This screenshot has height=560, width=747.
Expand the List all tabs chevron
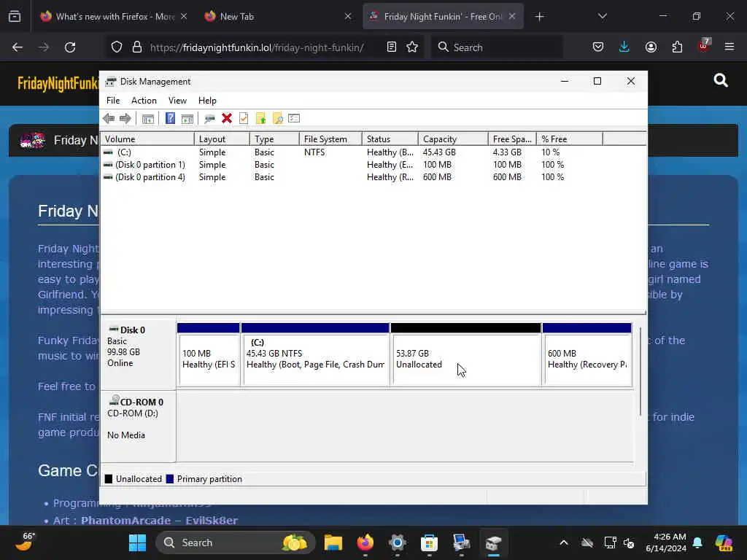click(602, 16)
